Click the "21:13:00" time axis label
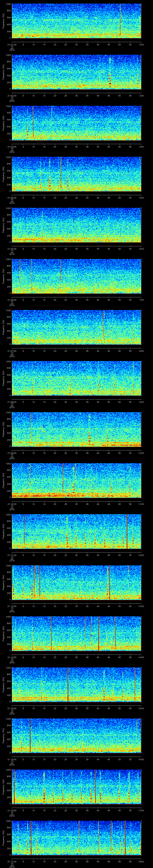 click(12, 657)
